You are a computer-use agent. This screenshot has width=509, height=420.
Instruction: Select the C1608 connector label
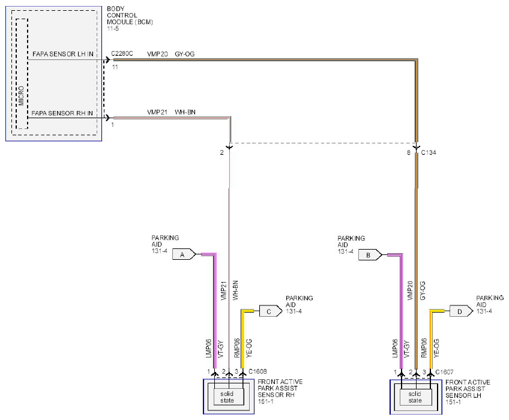[258, 371]
